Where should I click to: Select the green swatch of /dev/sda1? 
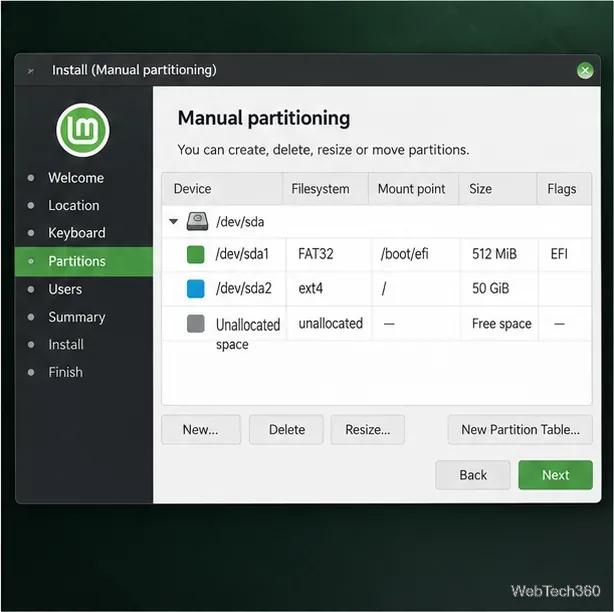click(x=195, y=254)
